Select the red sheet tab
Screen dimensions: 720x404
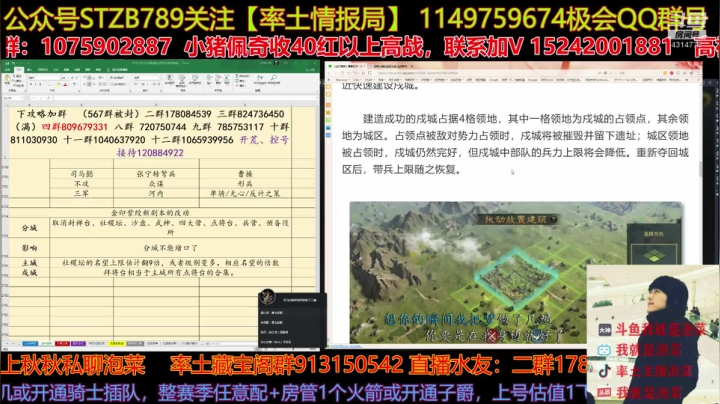coord(62,343)
